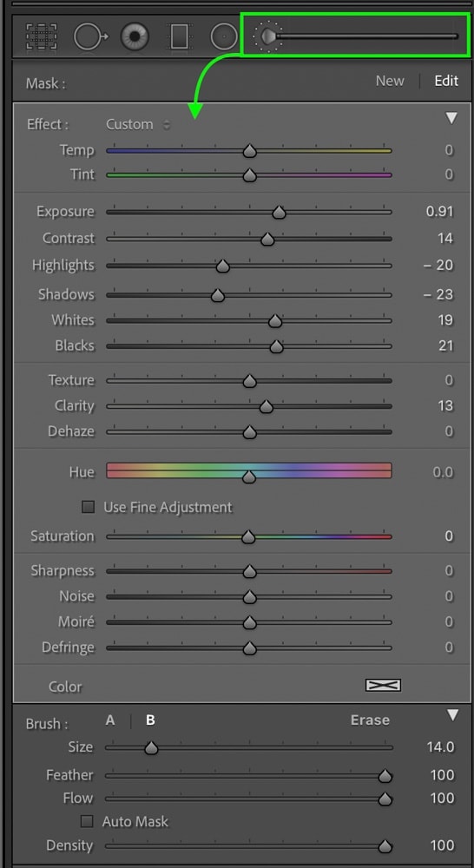Select the Graduated Filter tool
Screen dimensions: 474x868
(179, 37)
